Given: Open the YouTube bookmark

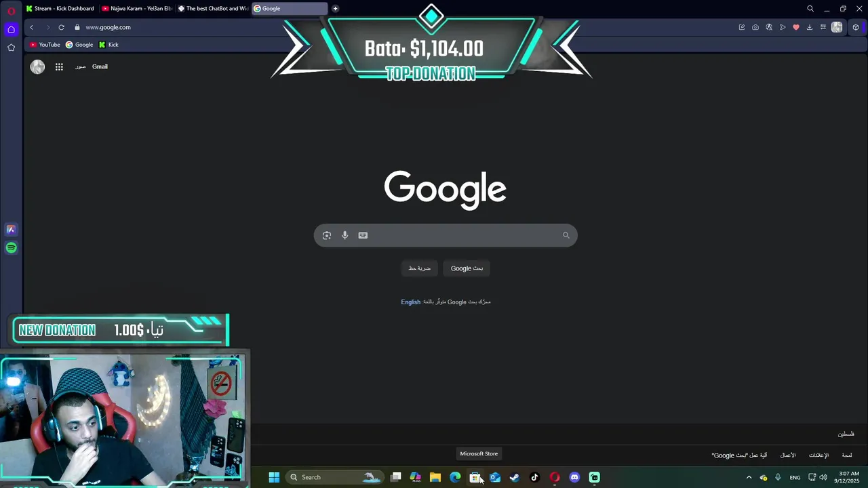Looking at the screenshot, I should (x=45, y=45).
